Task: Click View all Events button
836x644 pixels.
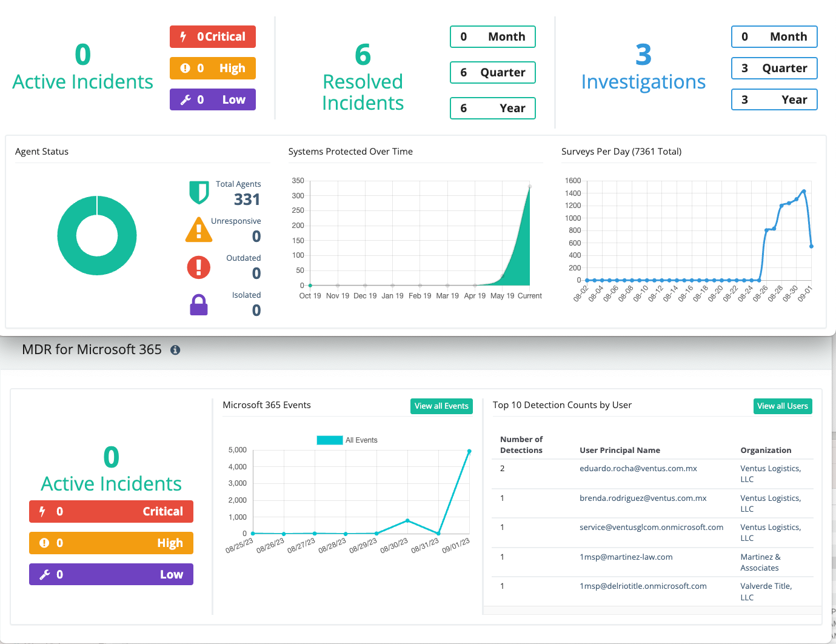Action: (441, 406)
